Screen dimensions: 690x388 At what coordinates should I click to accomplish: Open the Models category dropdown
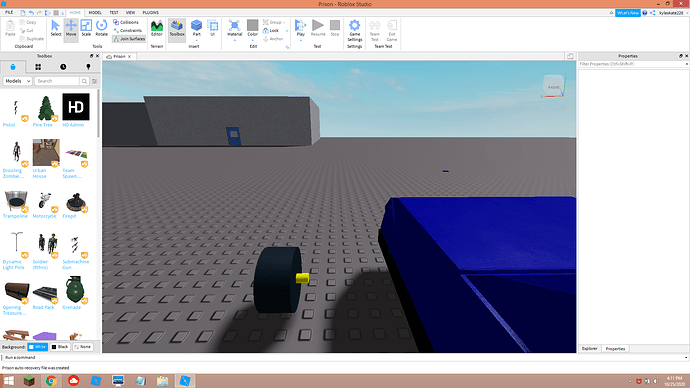17,81
